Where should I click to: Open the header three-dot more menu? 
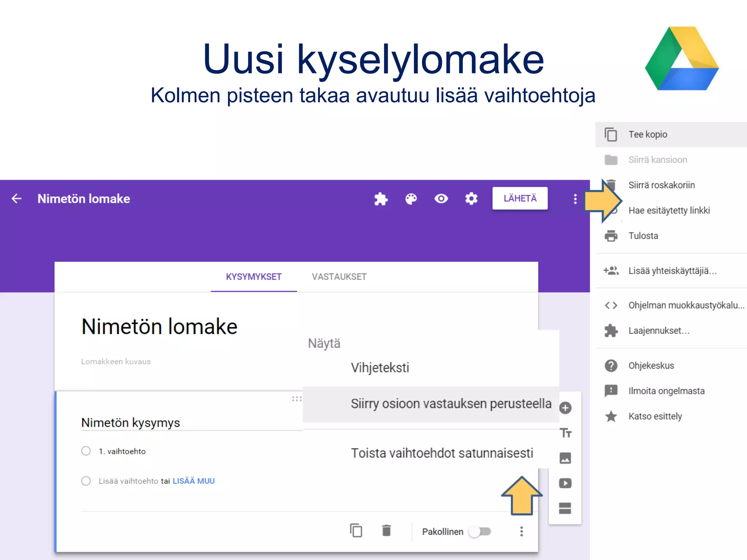pos(575,199)
